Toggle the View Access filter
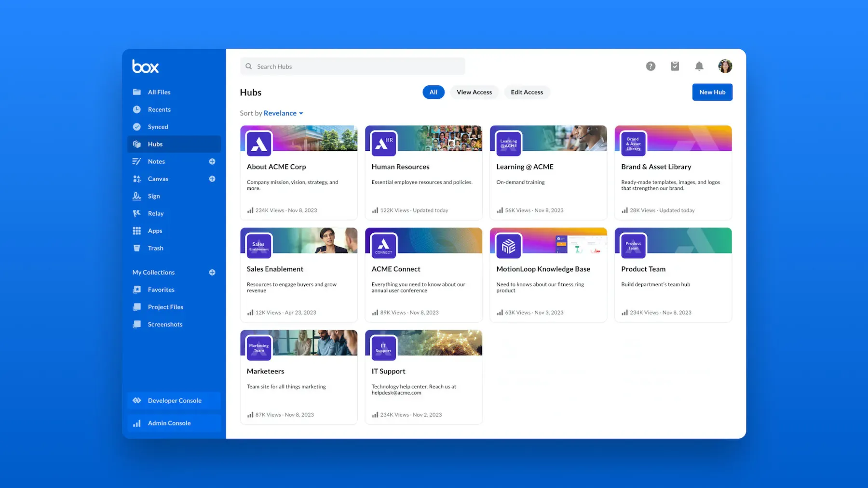 point(474,92)
